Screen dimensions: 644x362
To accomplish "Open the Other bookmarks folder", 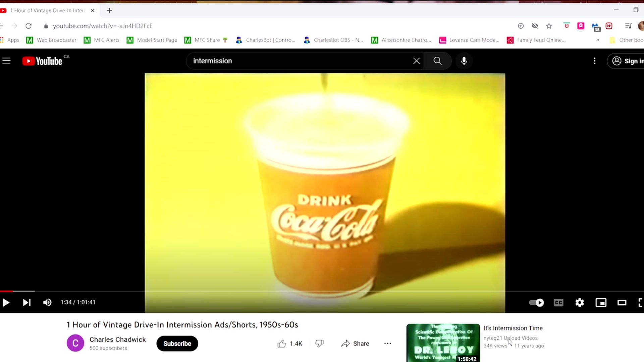I will 627,40.
